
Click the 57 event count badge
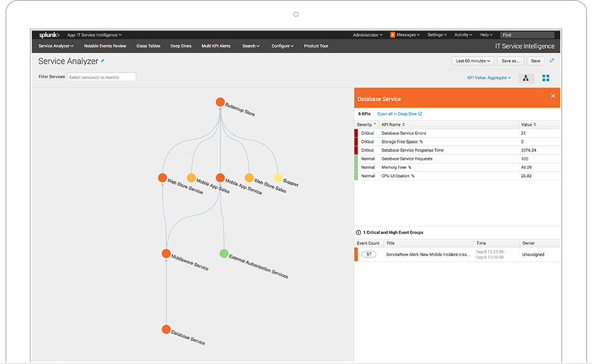[x=369, y=254]
